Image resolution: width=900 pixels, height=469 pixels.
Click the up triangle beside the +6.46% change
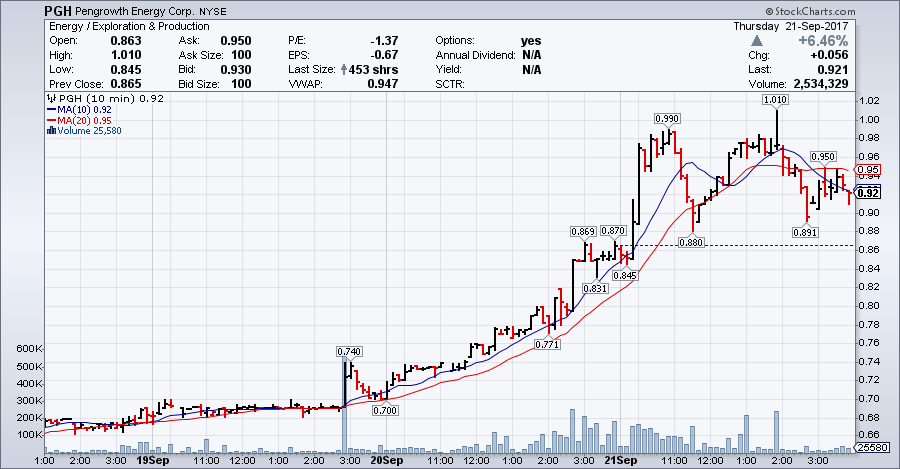point(756,41)
